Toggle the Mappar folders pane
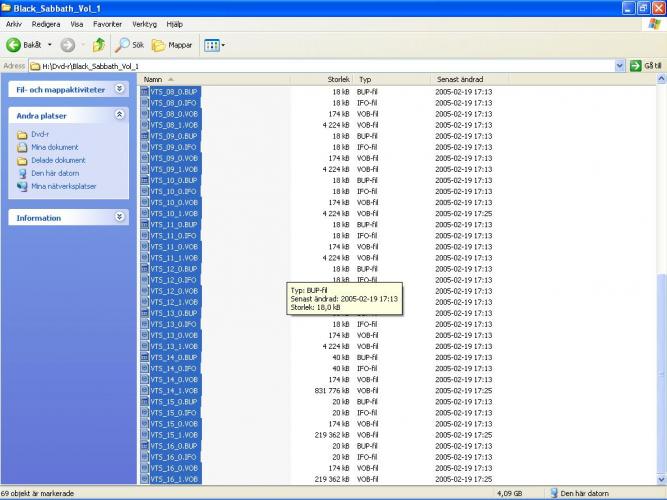This screenshot has height=500, width=667. (173, 45)
